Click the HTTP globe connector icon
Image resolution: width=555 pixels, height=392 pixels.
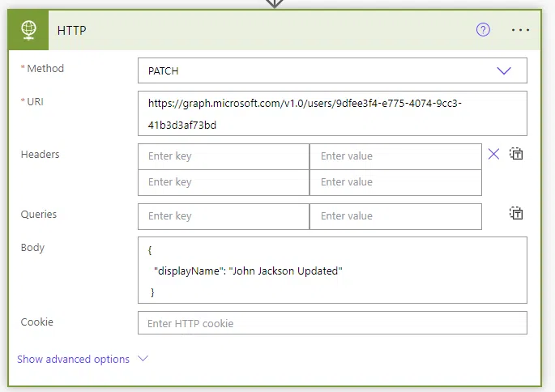pyautogui.click(x=28, y=30)
